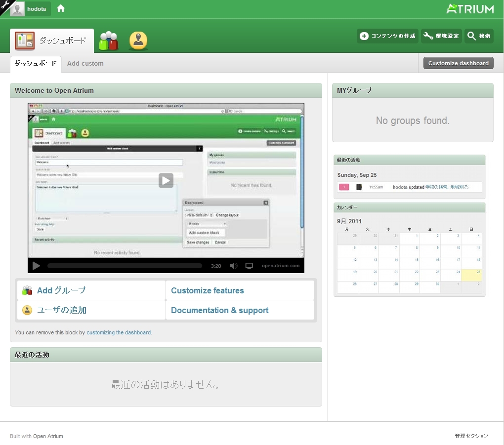Click the 9月 2011 calendar heading
The width and height of the screenshot is (504, 445).
click(x=349, y=221)
